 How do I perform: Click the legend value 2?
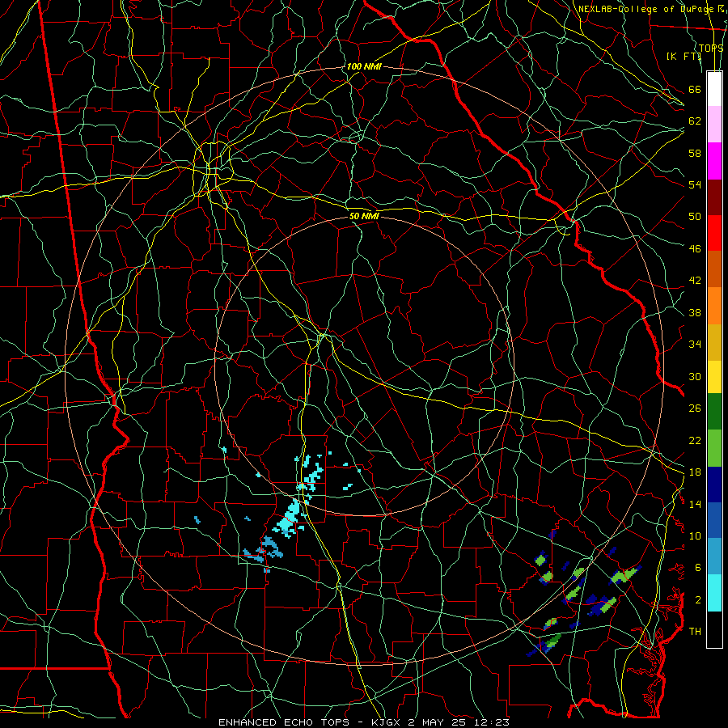pyautogui.click(x=698, y=600)
